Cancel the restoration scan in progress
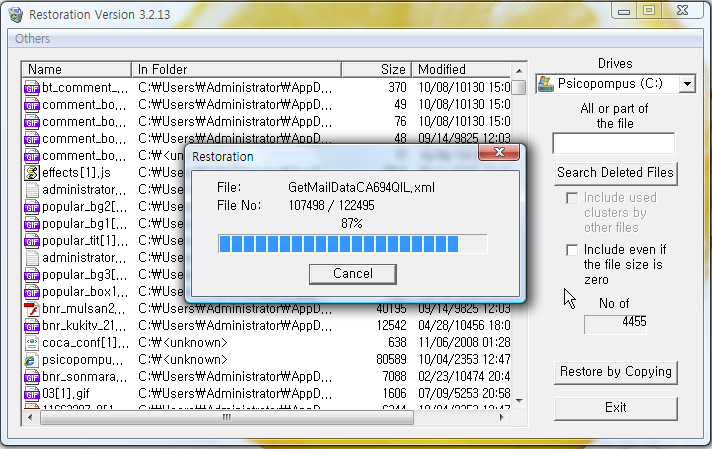Image resolution: width=712 pixels, height=449 pixels. pos(353,274)
